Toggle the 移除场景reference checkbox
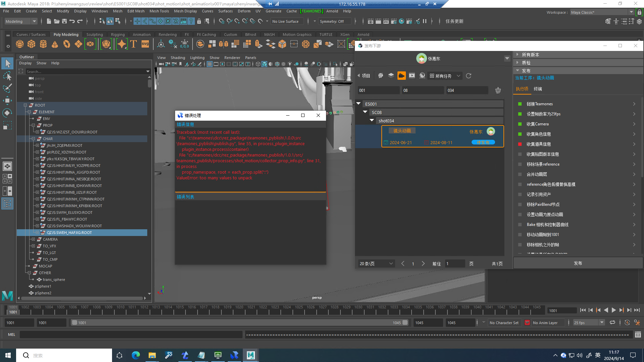This screenshot has width=644, height=362. click(x=520, y=164)
